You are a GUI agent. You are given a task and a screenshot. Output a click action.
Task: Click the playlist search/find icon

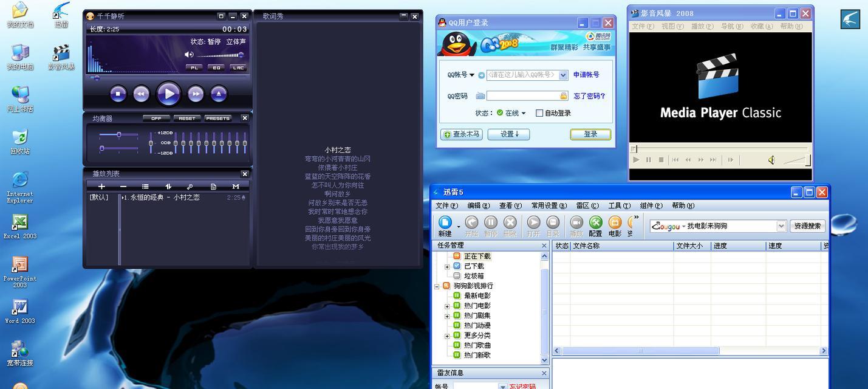point(190,187)
